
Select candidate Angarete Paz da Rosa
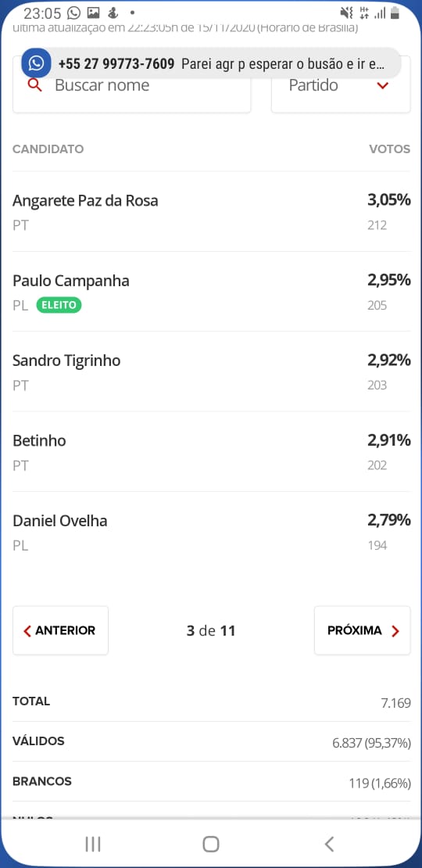[211, 211]
